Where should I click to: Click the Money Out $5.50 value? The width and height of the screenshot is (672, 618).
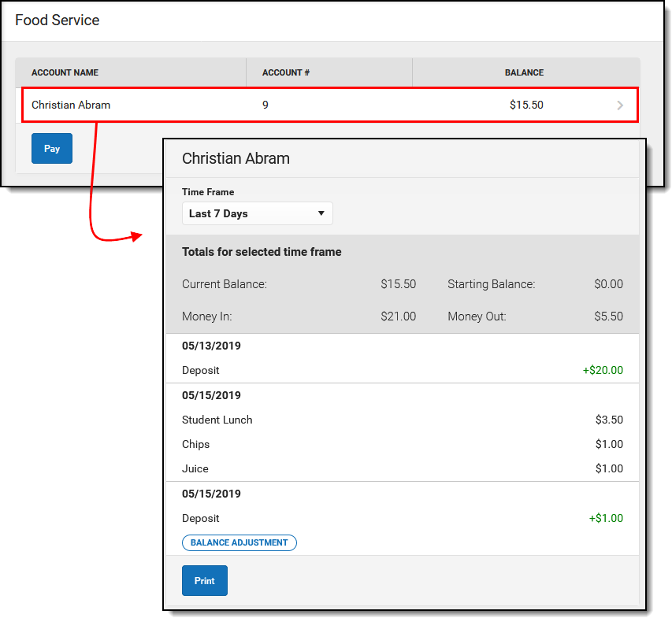608,316
